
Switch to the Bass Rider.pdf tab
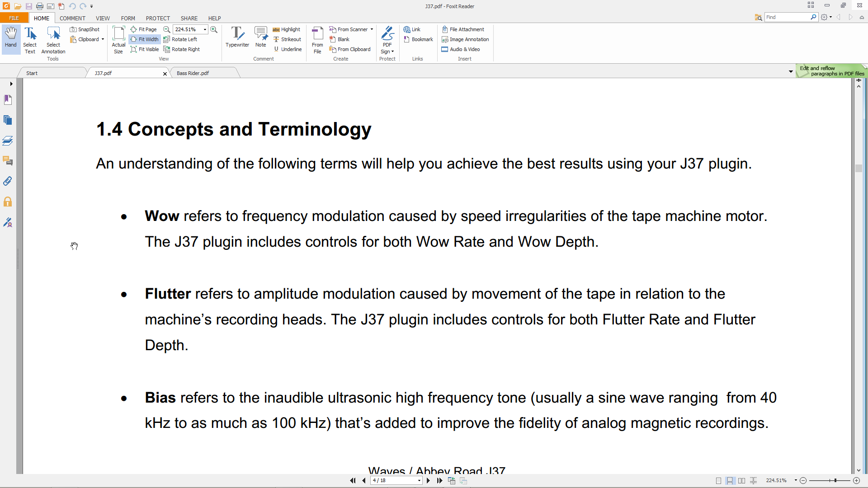click(193, 73)
